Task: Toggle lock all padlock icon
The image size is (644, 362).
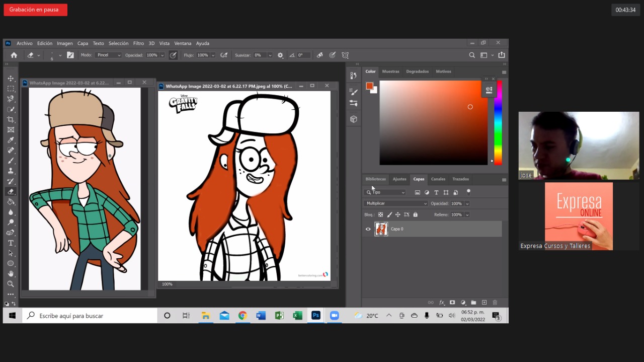Action: coord(415,214)
